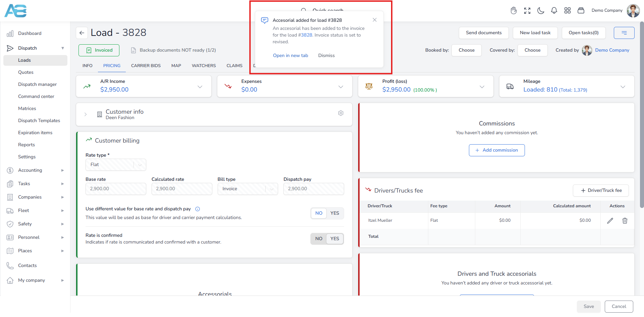Click the Base rate input field
This screenshot has width=644, height=317.
click(x=116, y=189)
